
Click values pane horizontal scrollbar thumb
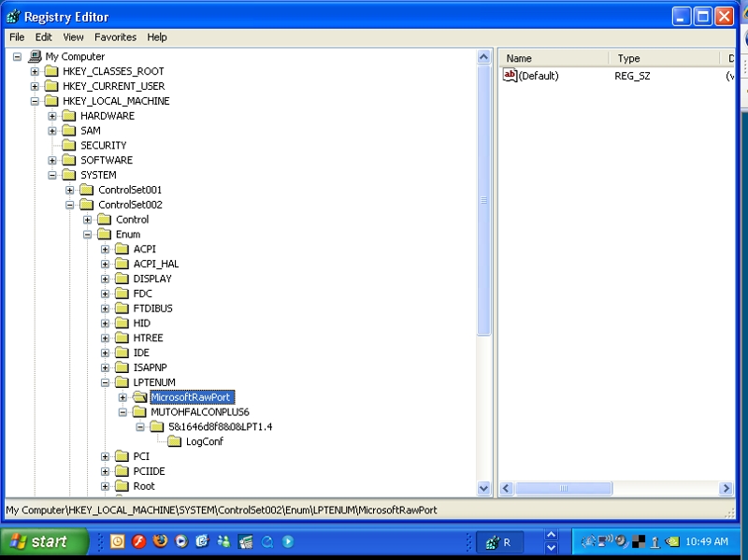[564, 488]
